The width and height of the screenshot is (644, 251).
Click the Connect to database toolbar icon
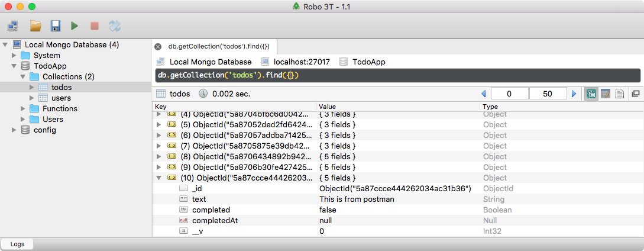(12, 25)
